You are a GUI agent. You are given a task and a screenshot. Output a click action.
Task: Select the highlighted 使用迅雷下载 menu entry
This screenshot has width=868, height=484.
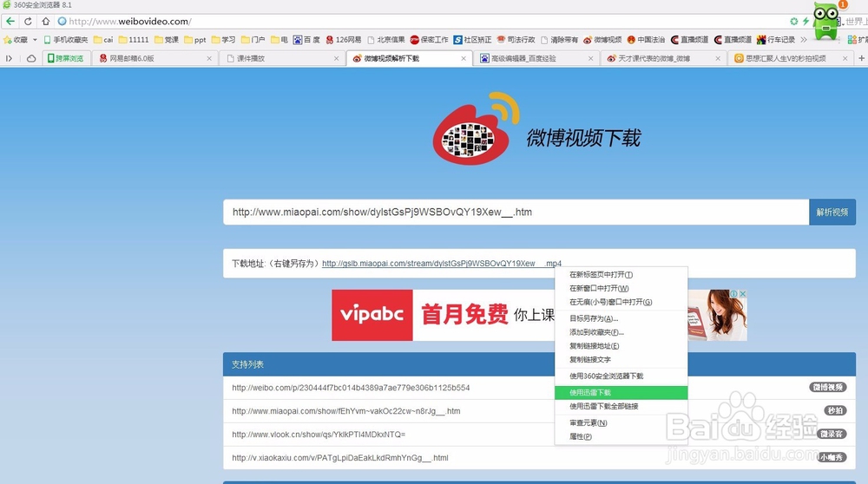621,393
